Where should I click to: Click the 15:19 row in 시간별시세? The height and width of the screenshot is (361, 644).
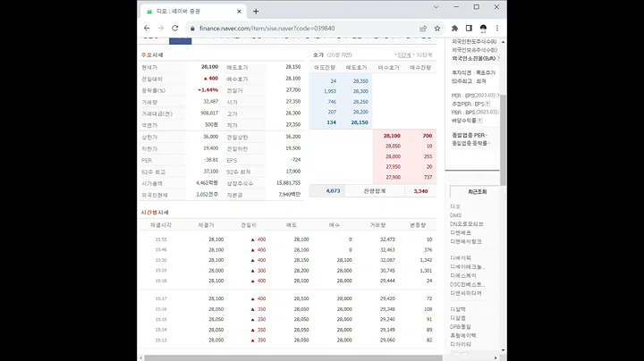pos(287,271)
